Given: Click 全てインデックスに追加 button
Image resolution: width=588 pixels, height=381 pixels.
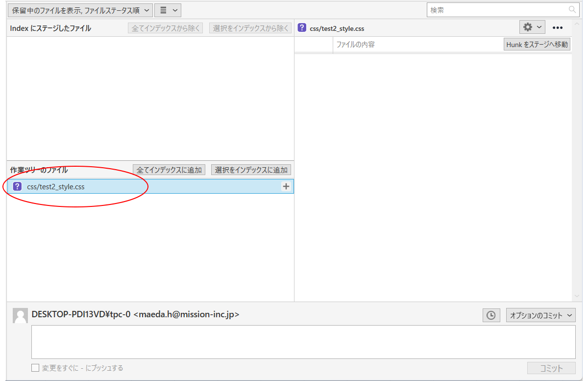Looking at the screenshot, I should click(x=169, y=170).
